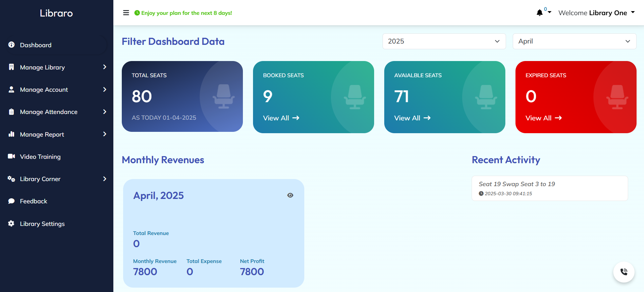The image size is (644, 292).
Task: Open the notification dropdown caret
Action: (550, 12)
